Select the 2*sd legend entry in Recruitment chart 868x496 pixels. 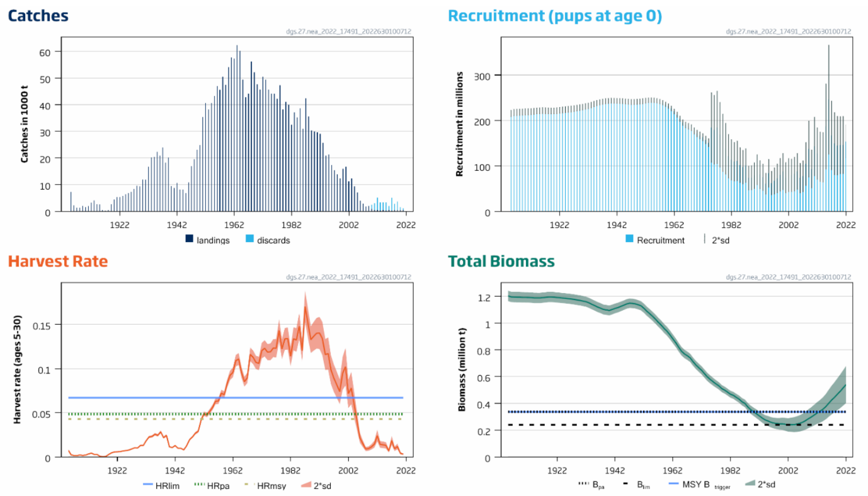point(704,239)
